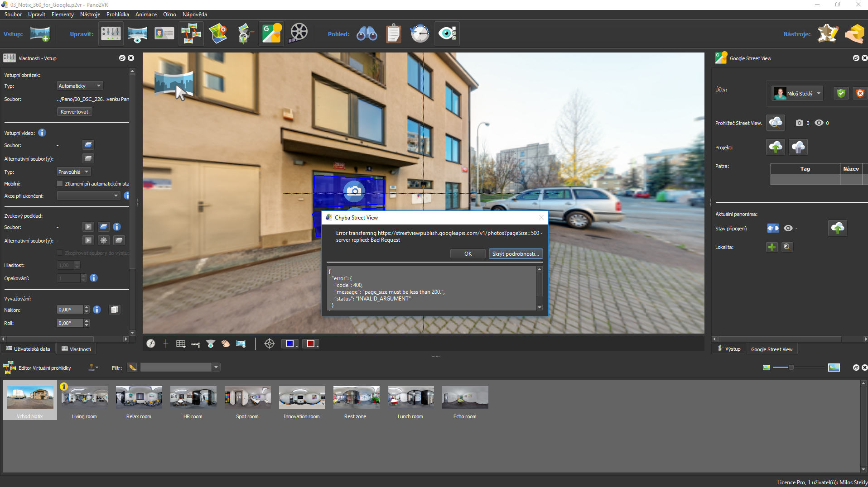The width and height of the screenshot is (868, 487).
Task: Click the eye preview toolbar icon
Action: coord(447,33)
